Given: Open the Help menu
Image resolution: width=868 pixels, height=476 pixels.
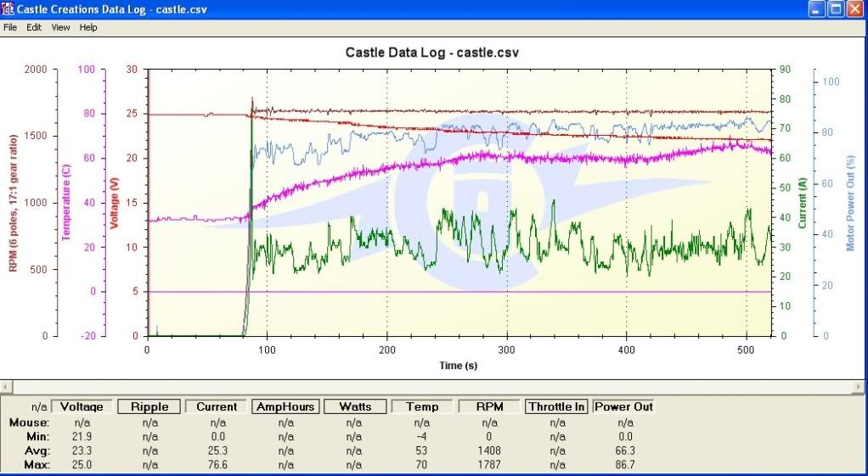Looking at the screenshot, I should tap(88, 27).
